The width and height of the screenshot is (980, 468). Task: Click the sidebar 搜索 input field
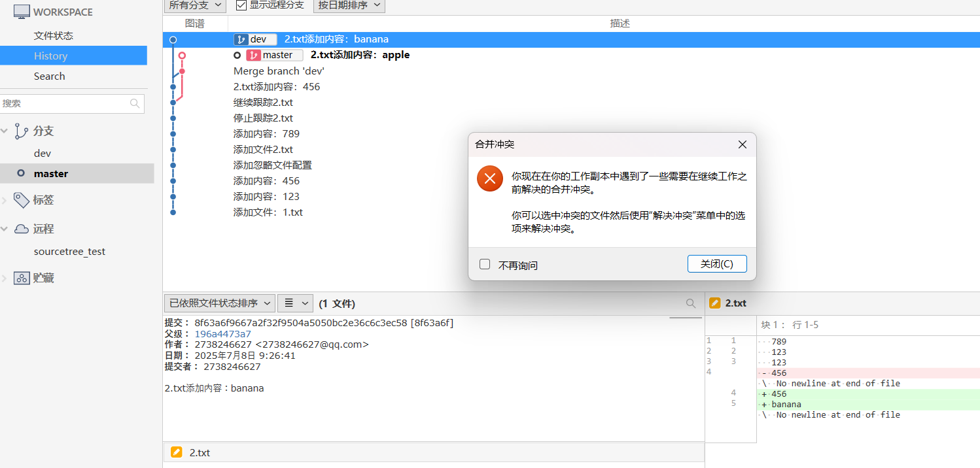[x=72, y=103]
